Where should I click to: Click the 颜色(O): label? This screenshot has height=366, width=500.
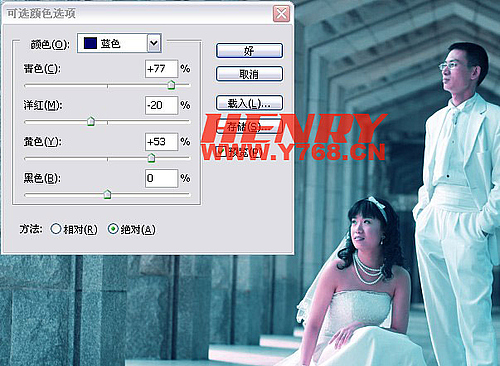50,44
